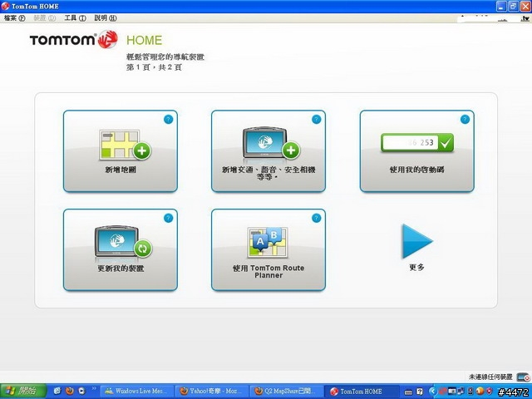Open help bubble on 新增地圖 tile

[x=168, y=120]
